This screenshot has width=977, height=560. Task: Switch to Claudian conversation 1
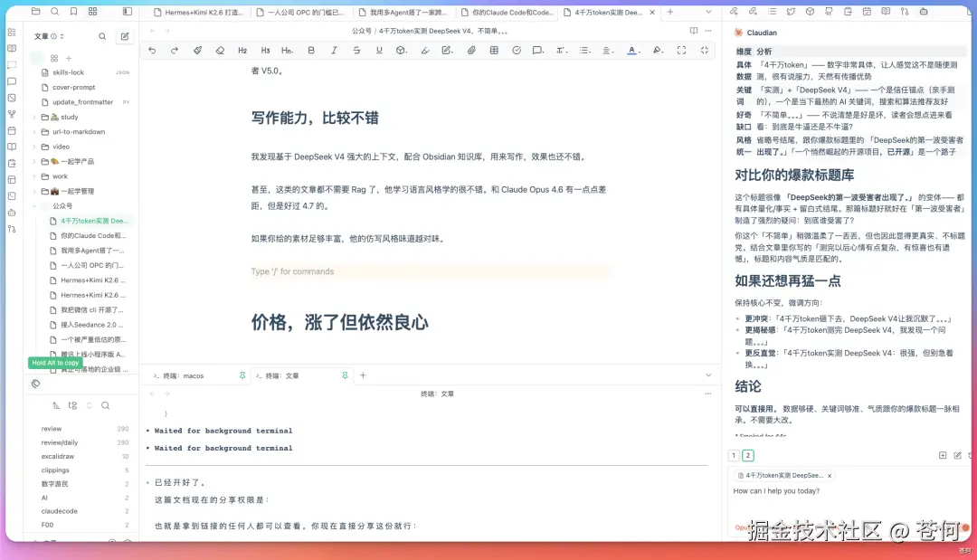click(734, 455)
